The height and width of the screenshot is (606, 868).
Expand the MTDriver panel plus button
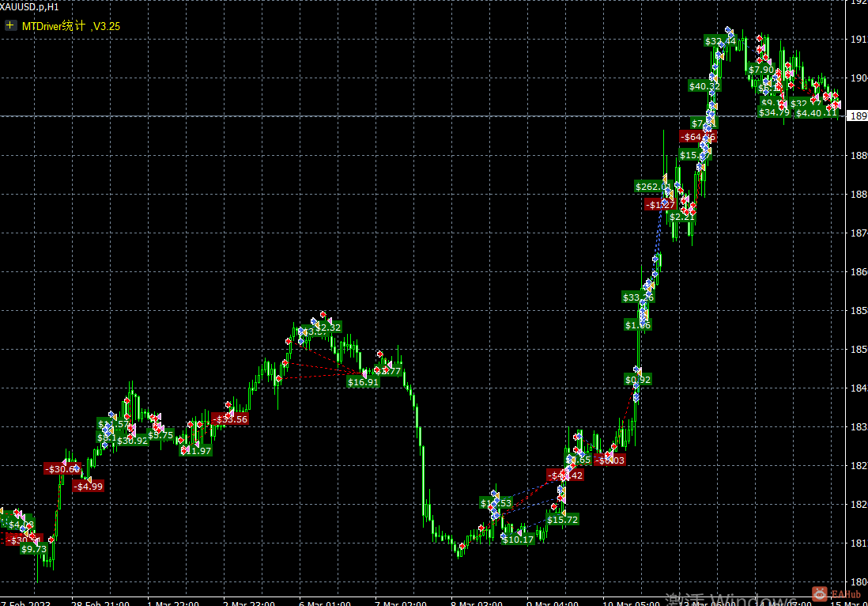[10, 25]
